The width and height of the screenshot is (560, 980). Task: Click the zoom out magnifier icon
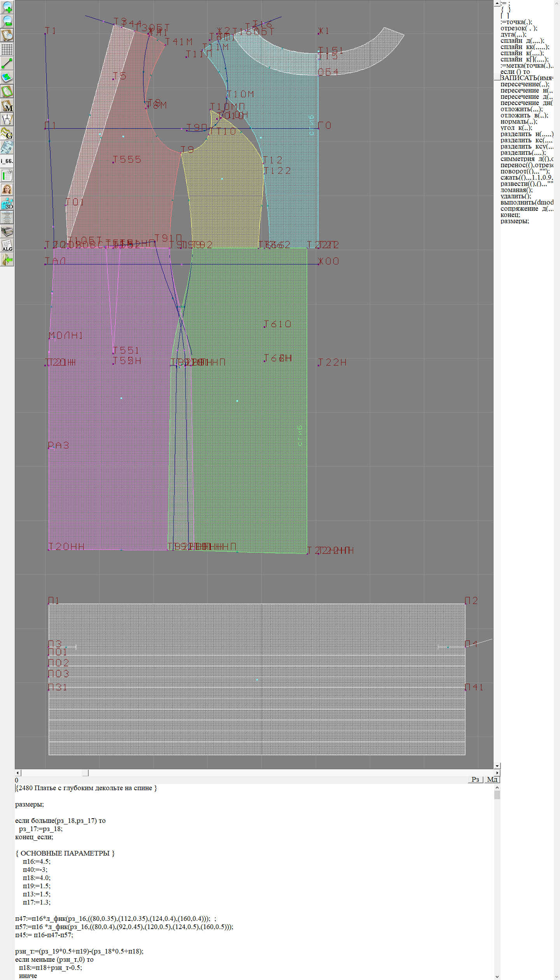[x=7, y=21]
